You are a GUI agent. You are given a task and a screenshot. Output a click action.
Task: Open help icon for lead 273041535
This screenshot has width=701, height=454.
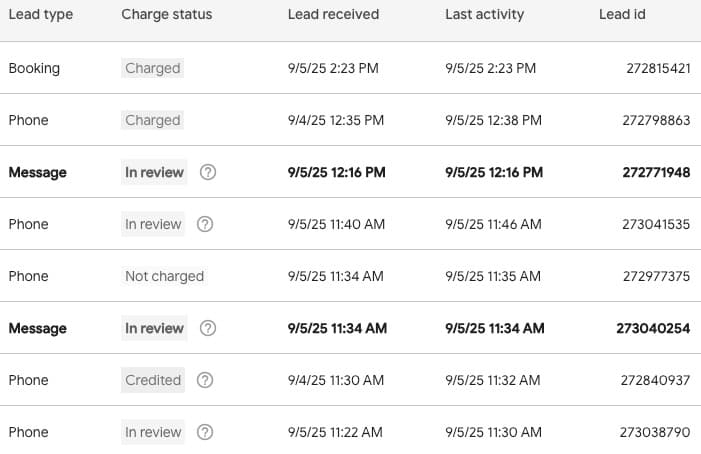205,224
